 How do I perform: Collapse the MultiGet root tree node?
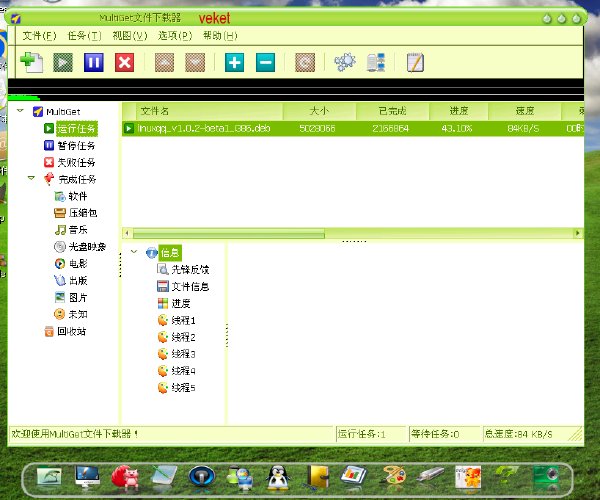21,111
